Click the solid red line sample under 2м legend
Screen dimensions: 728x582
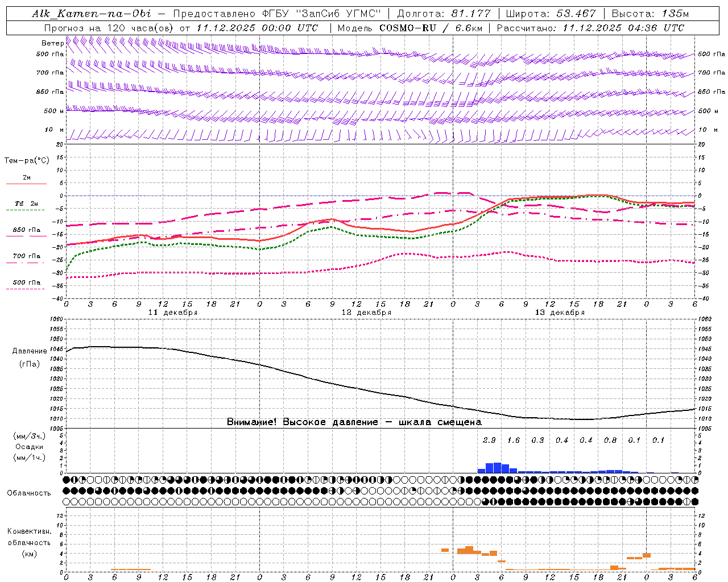pyautogui.click(x=26, y=184)
